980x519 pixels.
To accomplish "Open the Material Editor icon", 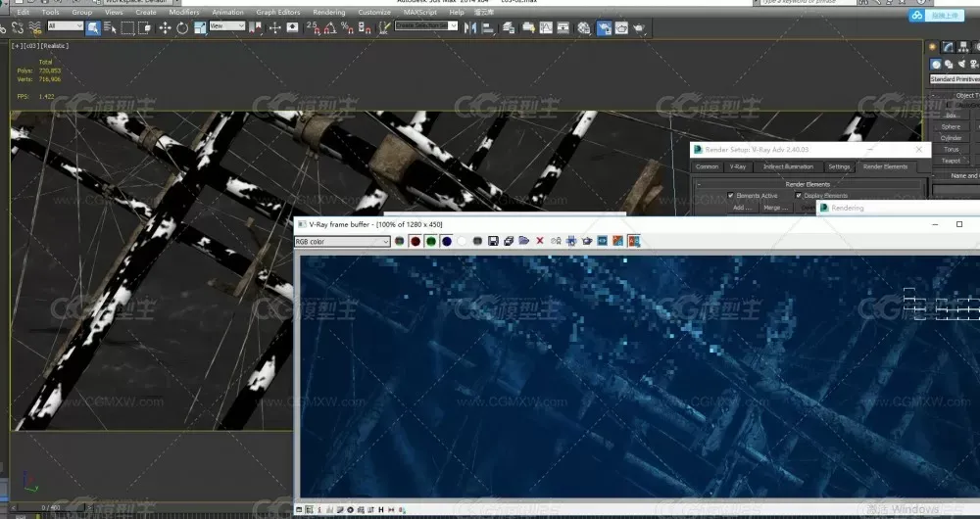I will (584, 27).
